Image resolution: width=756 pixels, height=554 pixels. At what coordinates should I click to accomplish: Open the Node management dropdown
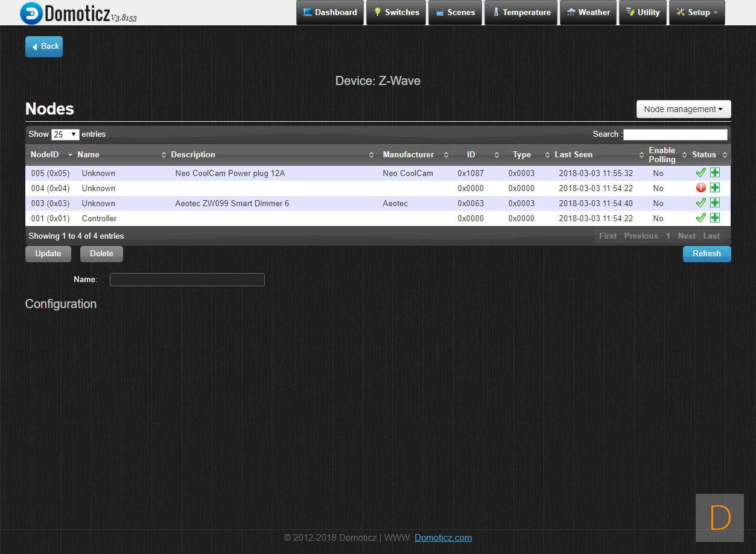683,109
